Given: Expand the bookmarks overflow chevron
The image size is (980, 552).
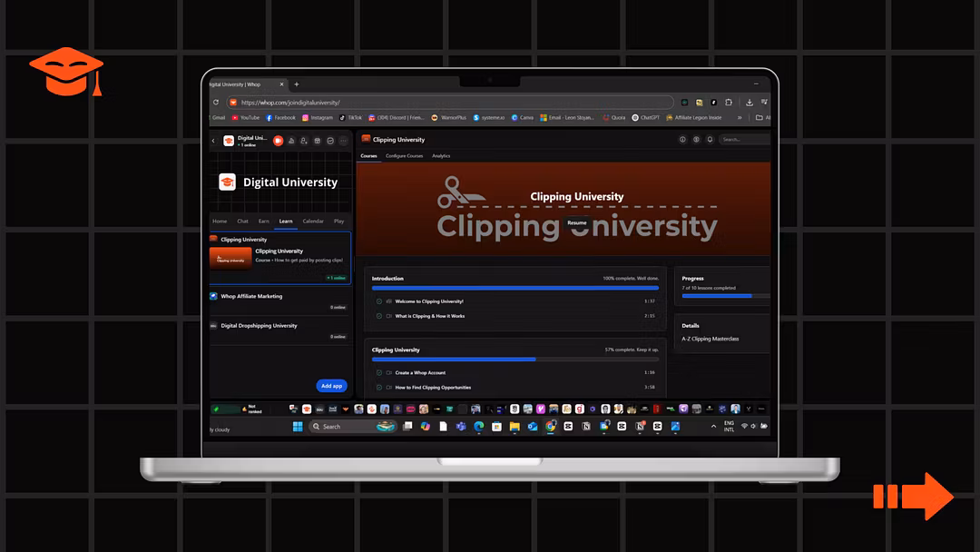Looking at the screenshot, I should (x=740, y=117).
